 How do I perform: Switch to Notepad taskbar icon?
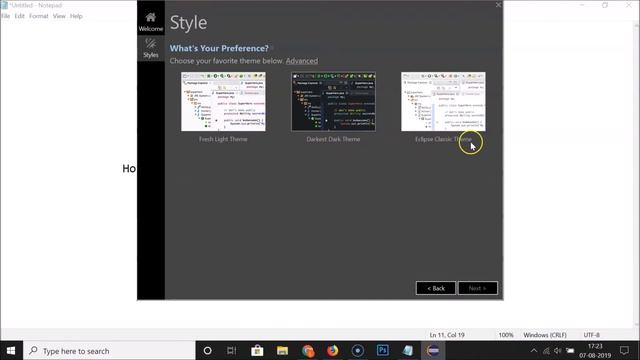tap(408, 351)
